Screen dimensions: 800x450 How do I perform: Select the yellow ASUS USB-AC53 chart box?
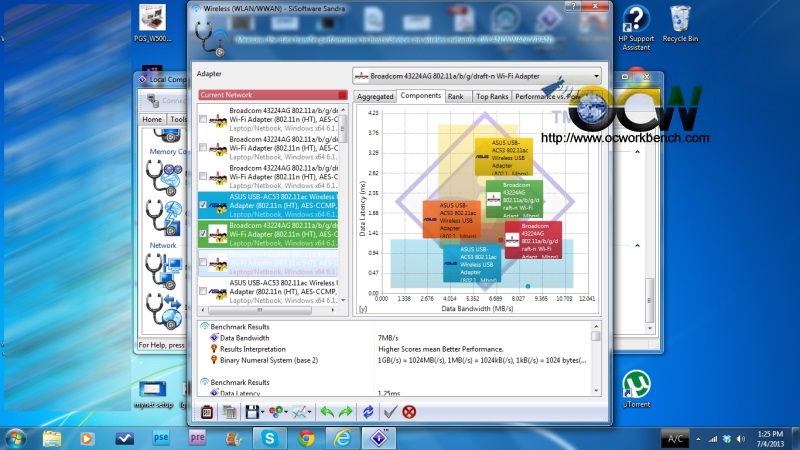click(x=504, y=157)
